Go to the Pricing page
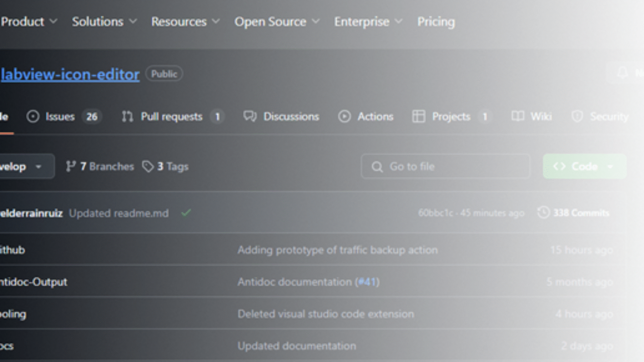644x362 pixels. pyautogui.click(x=436, y=22)
